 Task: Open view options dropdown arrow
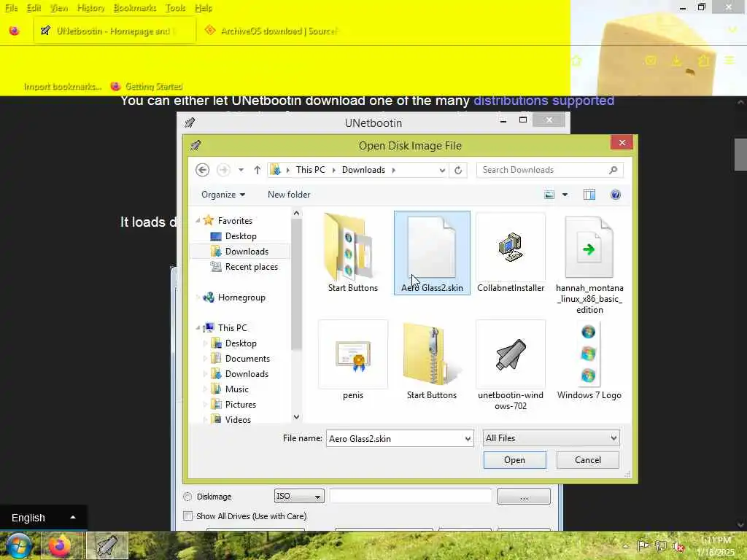click(565, 195)
